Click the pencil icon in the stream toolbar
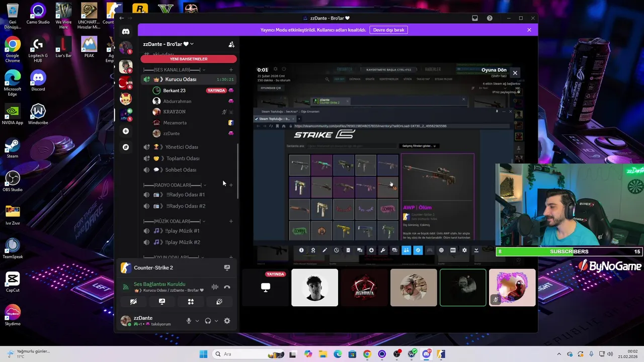Screen dimensions: 644x362 pos(325,250)
